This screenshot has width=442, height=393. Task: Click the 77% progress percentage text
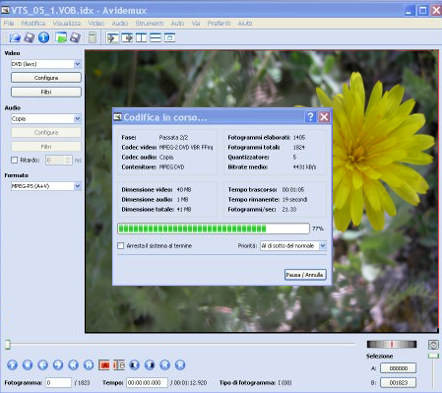click(x=318, y=229)
